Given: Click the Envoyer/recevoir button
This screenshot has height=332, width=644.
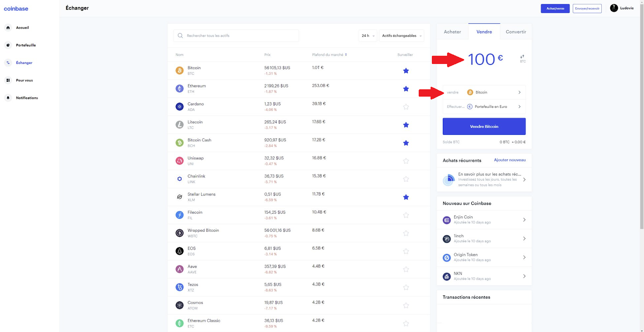Looking at the screenshot, I should click(x=587, y=8).
